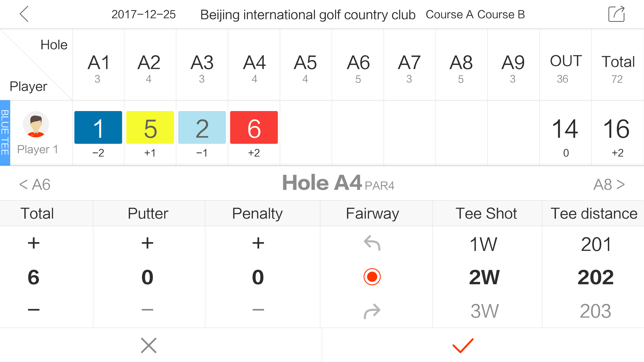The height and width of the screenshot is (362, 644).
Task: Select fairway missed left arrow
Action: tap(372, 243)
